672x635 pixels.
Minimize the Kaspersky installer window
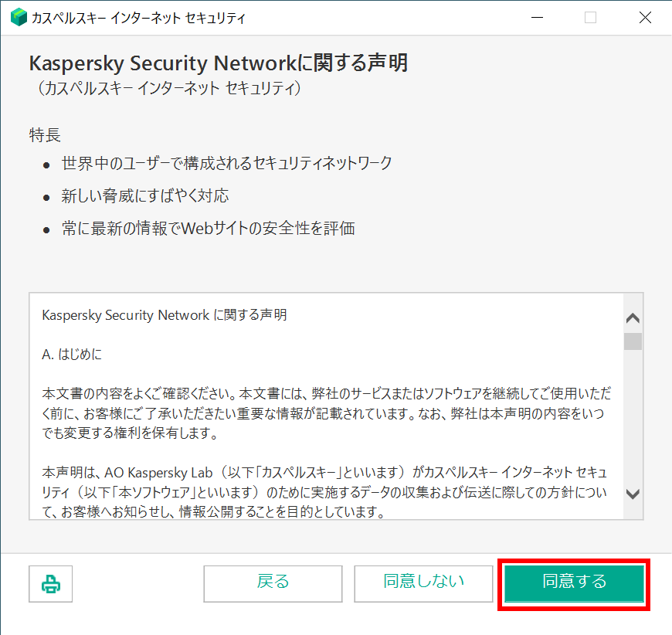(535, 18)
